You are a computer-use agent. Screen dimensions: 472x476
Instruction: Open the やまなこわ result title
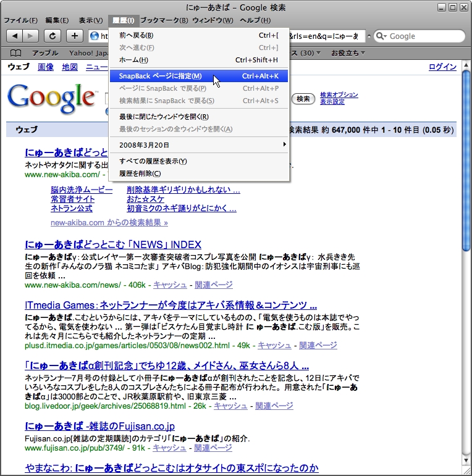click(172, 468)
